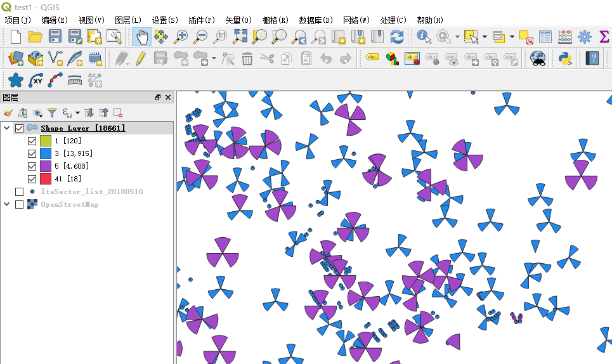Click Pan Map to Selection icon

161,37
